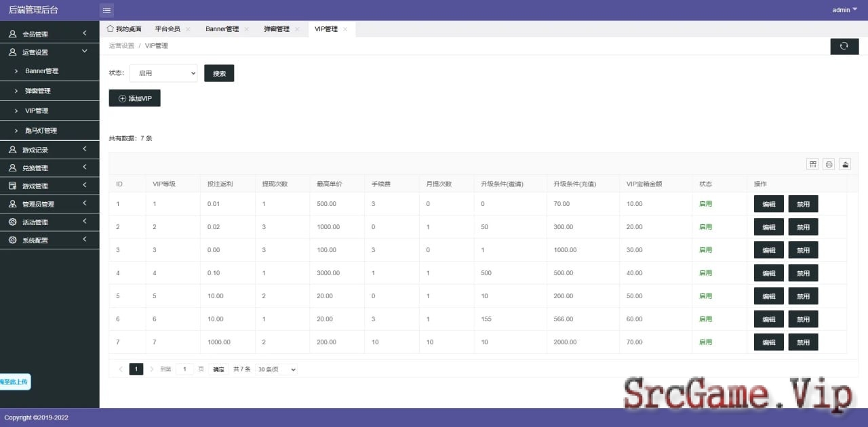The image size is (868, 427).
Task: Expand the 游戏管理 menu chevron
Action: pyautogui.click(x=84, y=185)
